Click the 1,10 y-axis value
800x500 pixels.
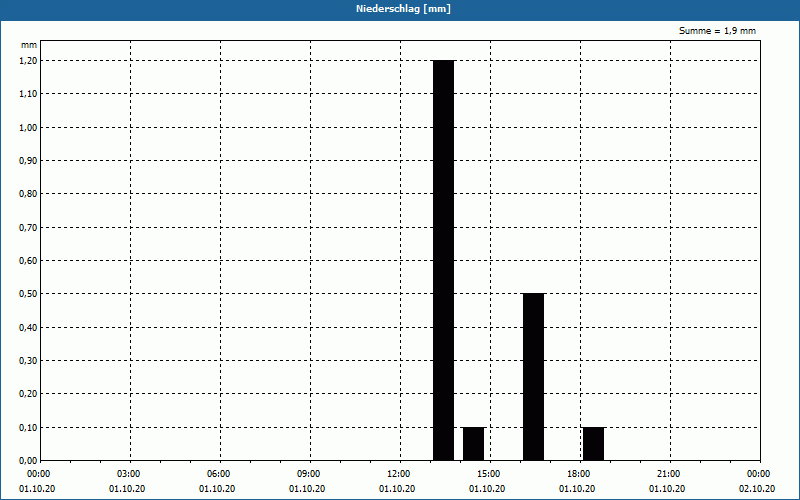[x=28, y=94]
